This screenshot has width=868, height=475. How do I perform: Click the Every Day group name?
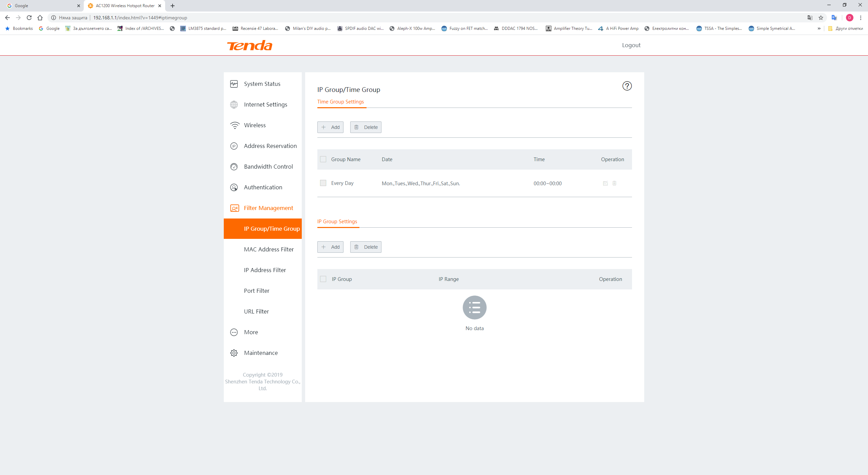(342, 183)
